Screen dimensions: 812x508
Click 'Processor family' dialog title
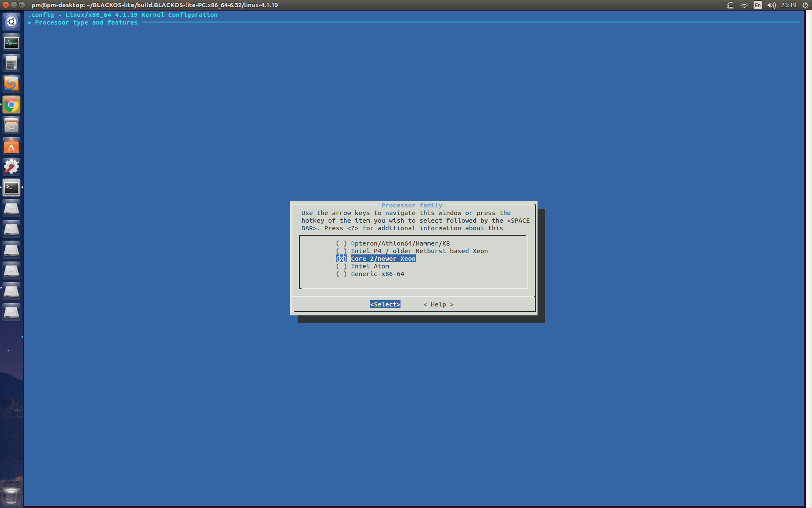(411, 205)
